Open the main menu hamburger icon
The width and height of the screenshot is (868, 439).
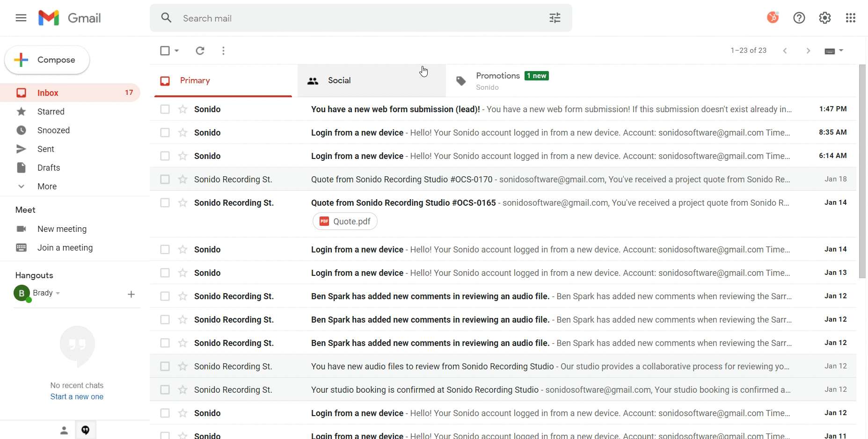(x=21, y=18)
